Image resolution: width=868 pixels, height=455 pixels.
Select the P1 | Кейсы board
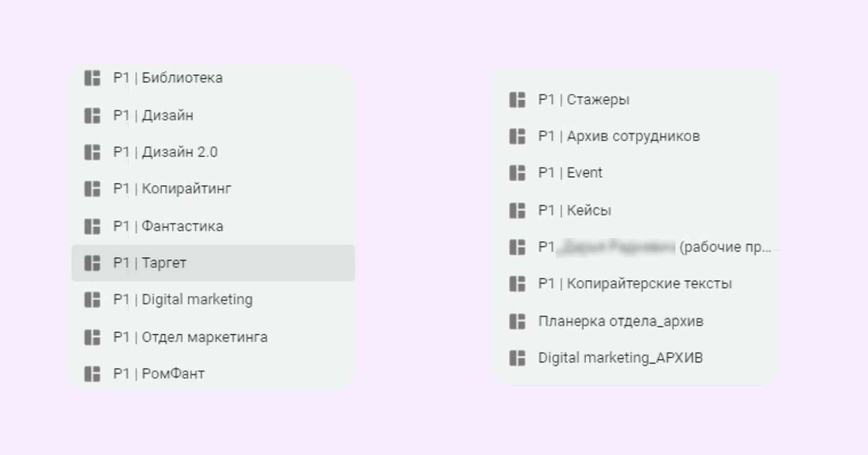pyautogui.click(x=637, y=210)
